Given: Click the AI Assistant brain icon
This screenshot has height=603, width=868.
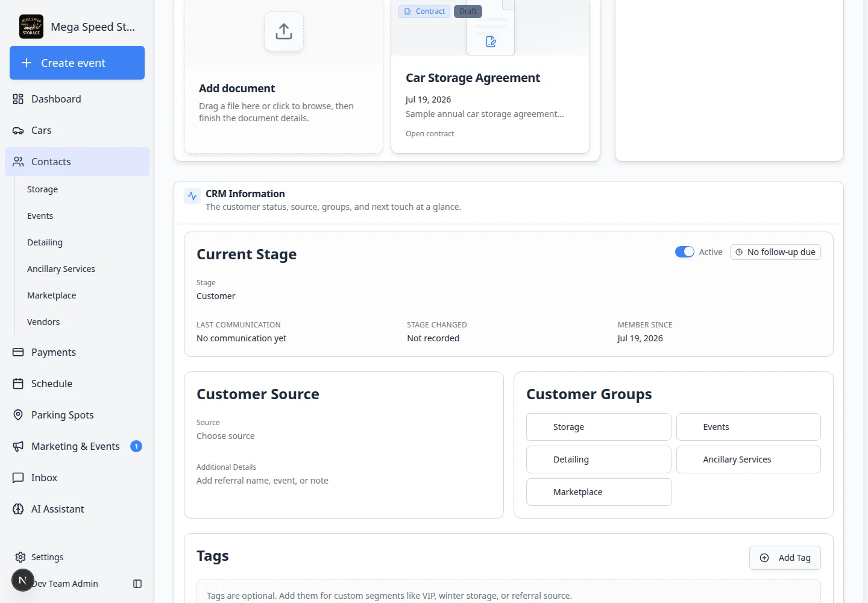Looking at the screenshot, I should point(18,509).
